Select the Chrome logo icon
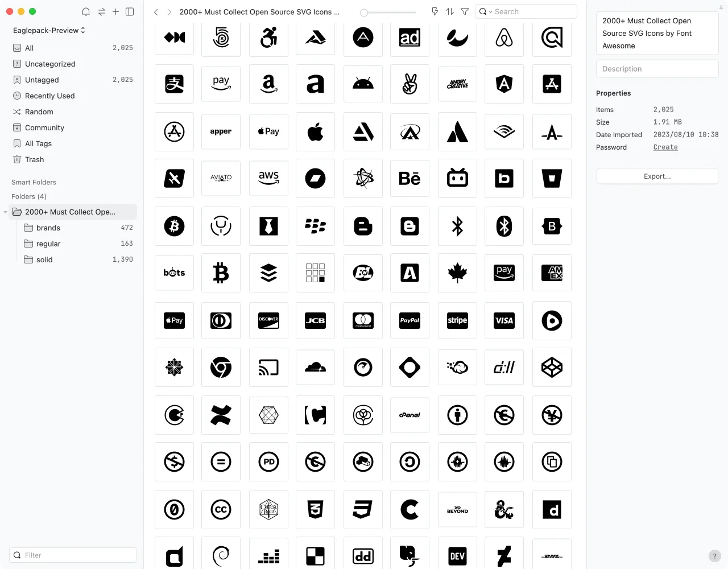728x569 pixels. [221, 368]
